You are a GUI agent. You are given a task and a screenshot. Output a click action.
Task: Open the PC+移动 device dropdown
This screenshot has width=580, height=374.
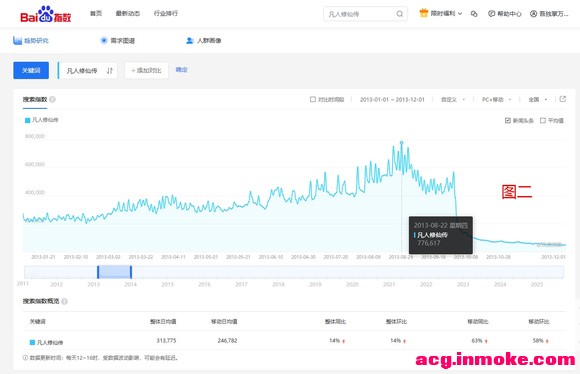496,100
